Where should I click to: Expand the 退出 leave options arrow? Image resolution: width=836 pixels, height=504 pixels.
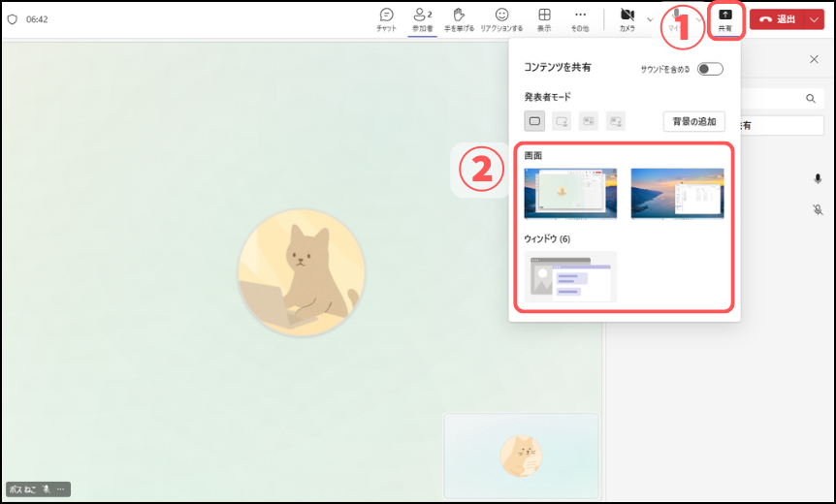tap(814, 19)
